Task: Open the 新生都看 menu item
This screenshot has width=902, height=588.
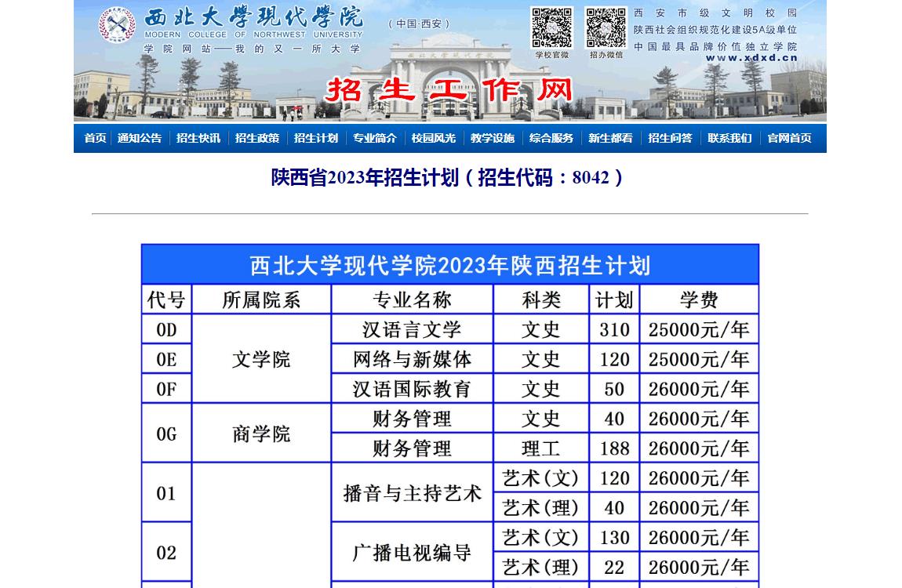Action: [610, 138]
